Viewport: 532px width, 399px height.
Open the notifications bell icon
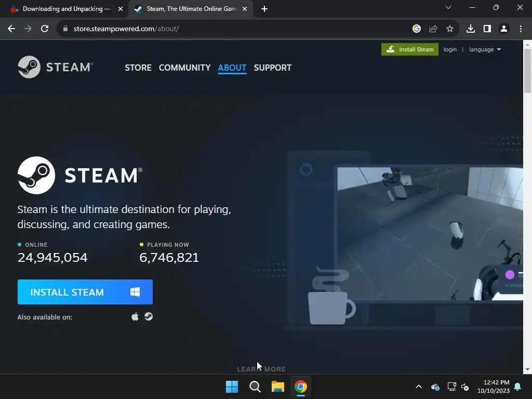click(x=518, y=387)
